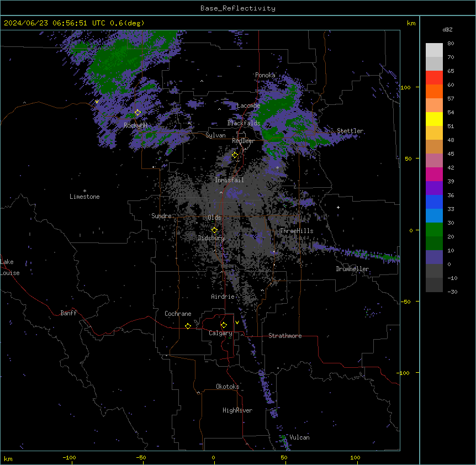
Task: Click the RockyMH label
Action: point(135,125)
